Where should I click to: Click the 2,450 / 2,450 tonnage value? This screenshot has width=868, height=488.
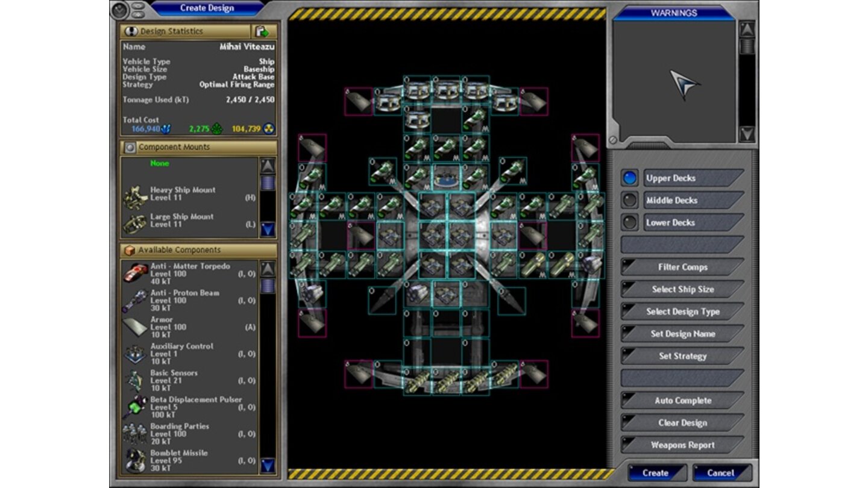pyautogui.click(x=250, y=100)
